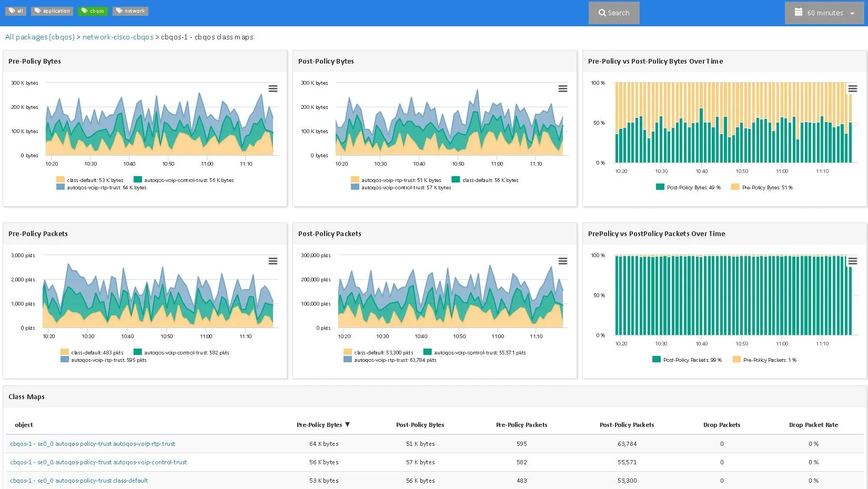
Task: Select the application tag filter
Action: click(52, 11)
